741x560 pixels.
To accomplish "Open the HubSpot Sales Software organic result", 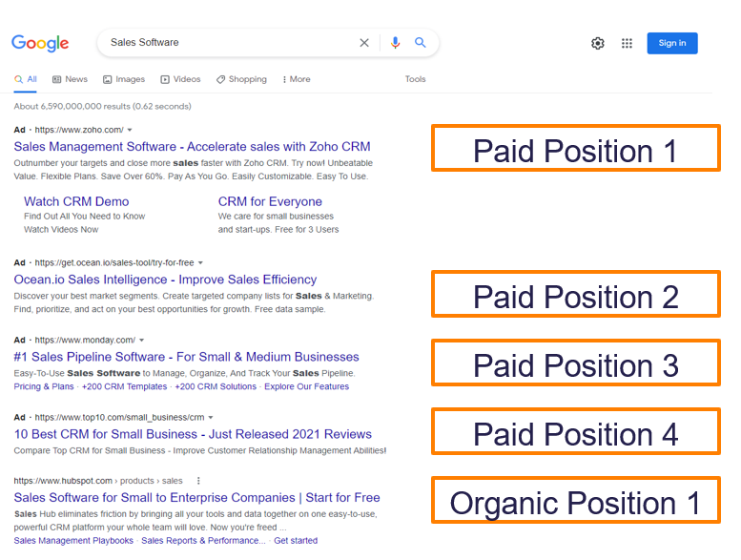I will pos(196,498).
